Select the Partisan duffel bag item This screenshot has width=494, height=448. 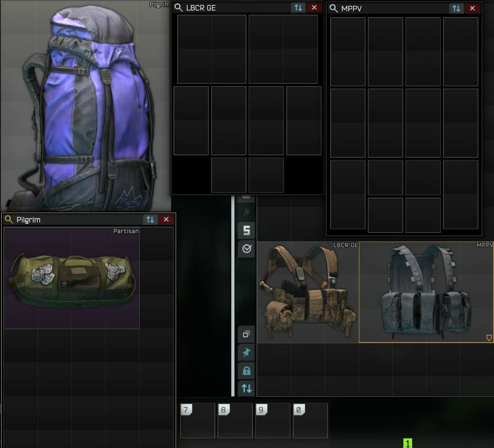click(72, 278)
